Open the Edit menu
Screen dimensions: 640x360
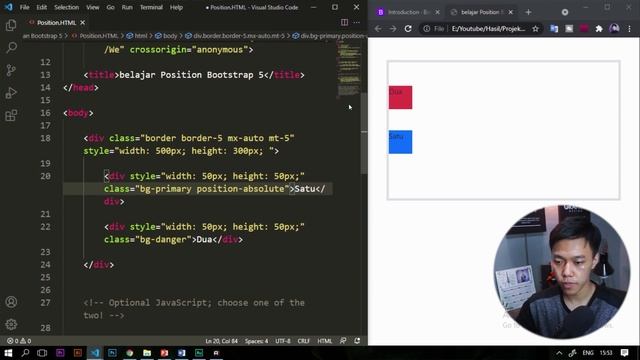[41, 7]
